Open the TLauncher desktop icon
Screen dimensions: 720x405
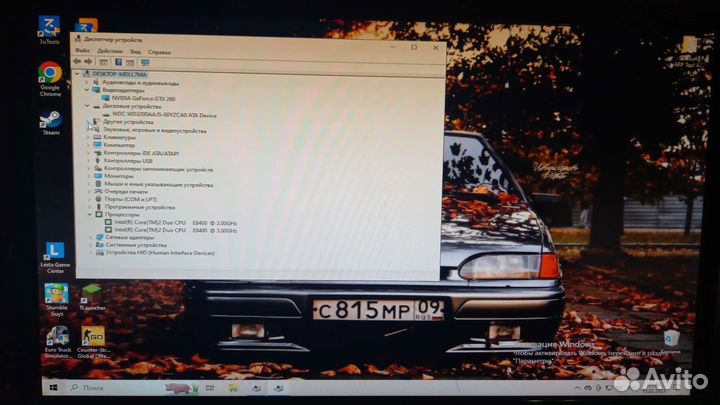click(x=92, y=297)
